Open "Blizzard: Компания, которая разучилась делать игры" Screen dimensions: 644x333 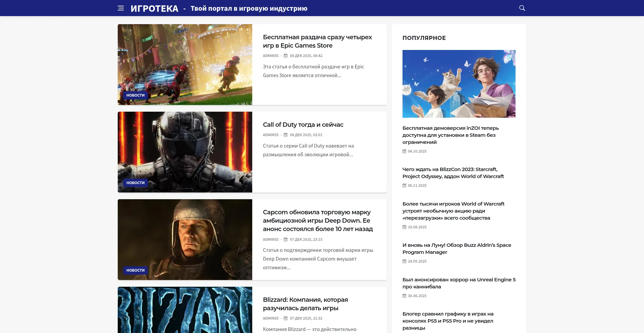pos(306,304)
